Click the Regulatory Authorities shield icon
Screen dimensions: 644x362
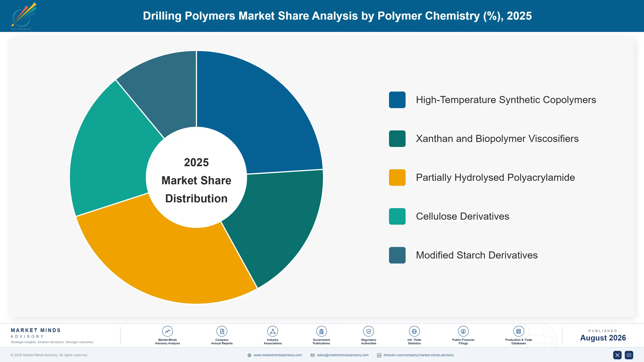(368, 331)
